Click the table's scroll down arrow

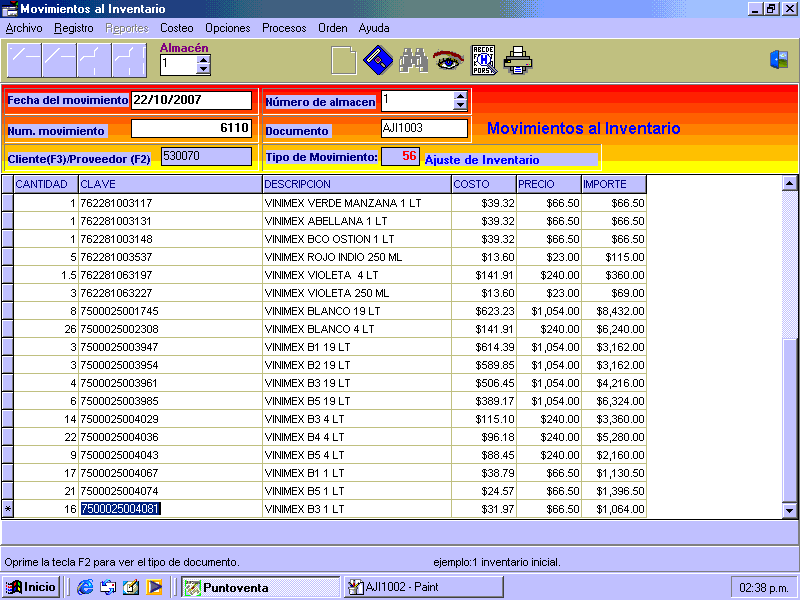pos(790,511)
